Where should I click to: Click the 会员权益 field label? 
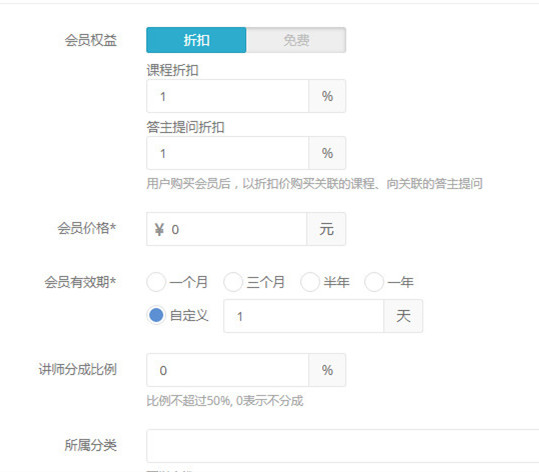tap(91, 40)
